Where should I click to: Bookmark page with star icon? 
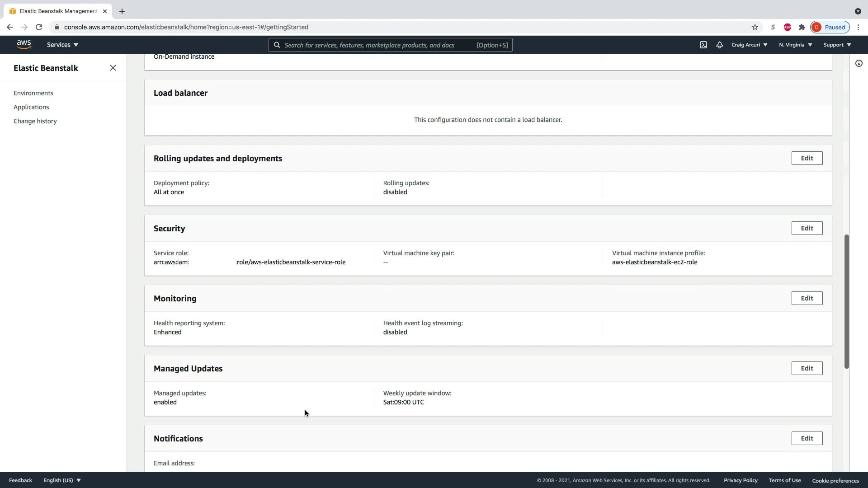click(x=755, y=27)
